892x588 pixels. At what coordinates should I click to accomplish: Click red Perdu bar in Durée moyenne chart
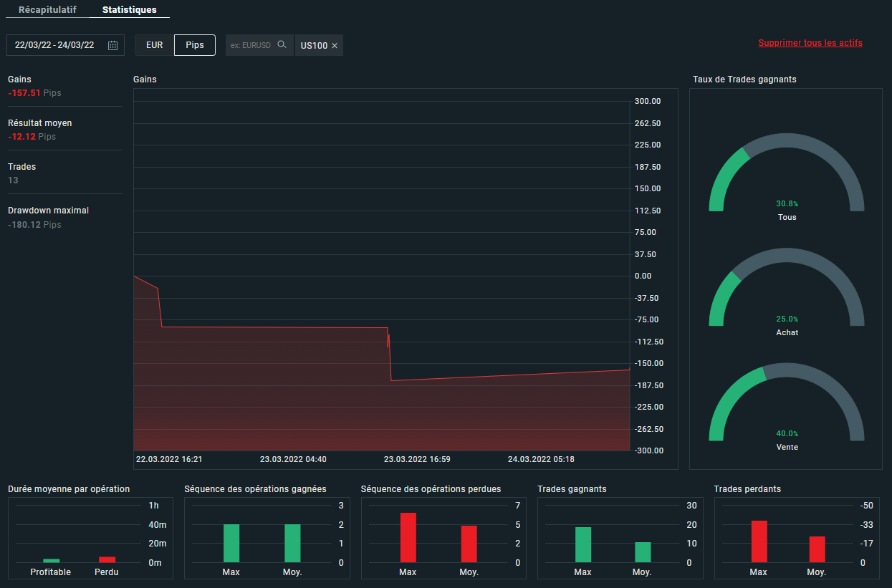pos(107,559)
